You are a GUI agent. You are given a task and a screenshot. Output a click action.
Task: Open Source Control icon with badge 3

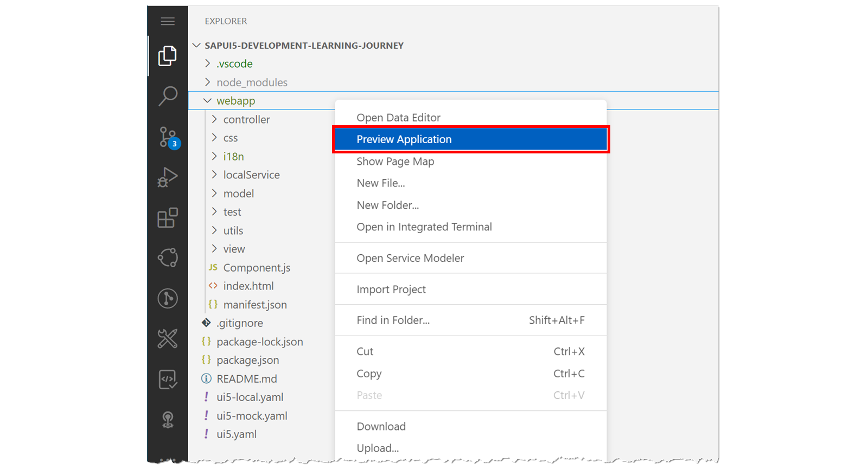169,137
